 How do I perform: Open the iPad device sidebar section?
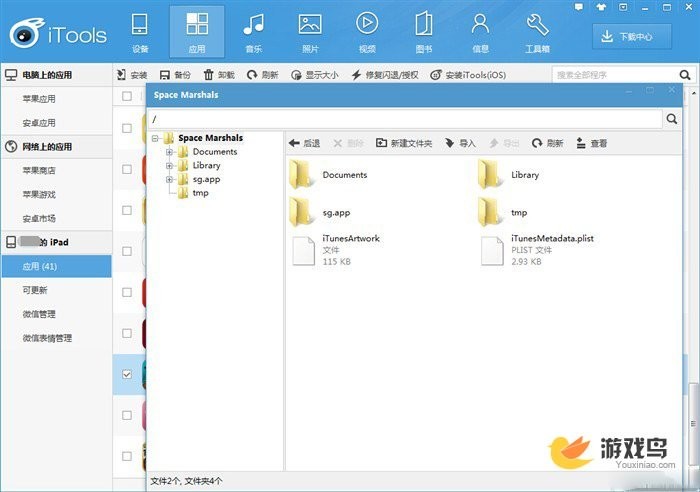57,242
